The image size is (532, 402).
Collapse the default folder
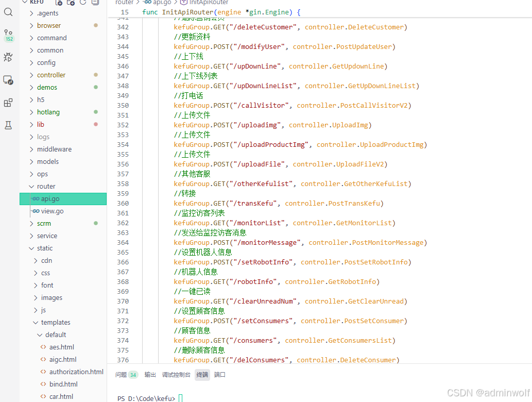(40, 335)
